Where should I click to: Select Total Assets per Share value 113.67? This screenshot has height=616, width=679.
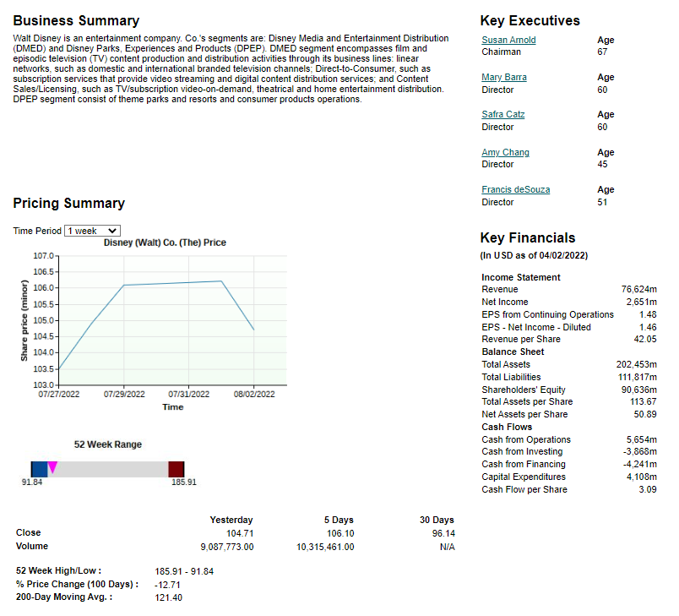point(643,401)
